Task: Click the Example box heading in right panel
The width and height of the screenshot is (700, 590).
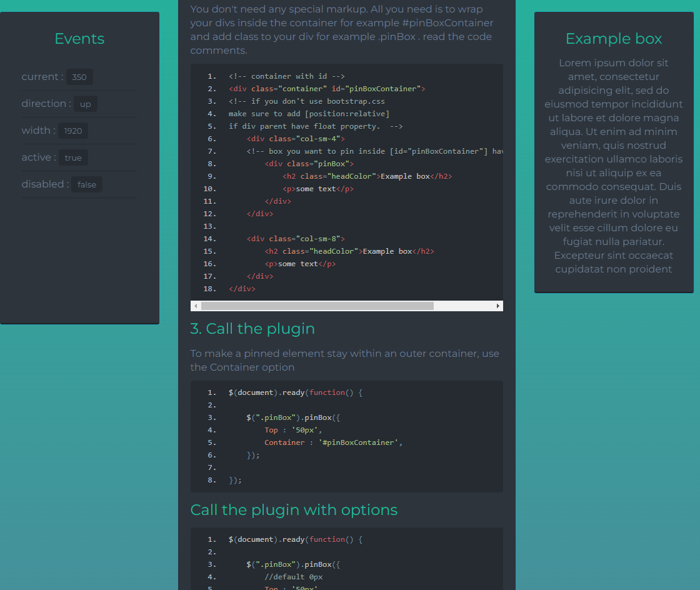Action: pyautogui.click(x=613, y=39)
